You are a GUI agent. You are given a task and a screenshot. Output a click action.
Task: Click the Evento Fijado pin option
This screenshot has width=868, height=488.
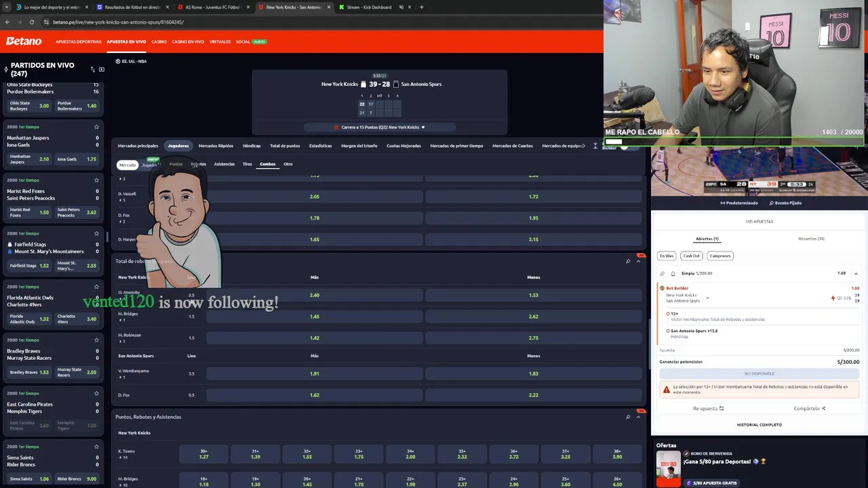click(785, 203)
